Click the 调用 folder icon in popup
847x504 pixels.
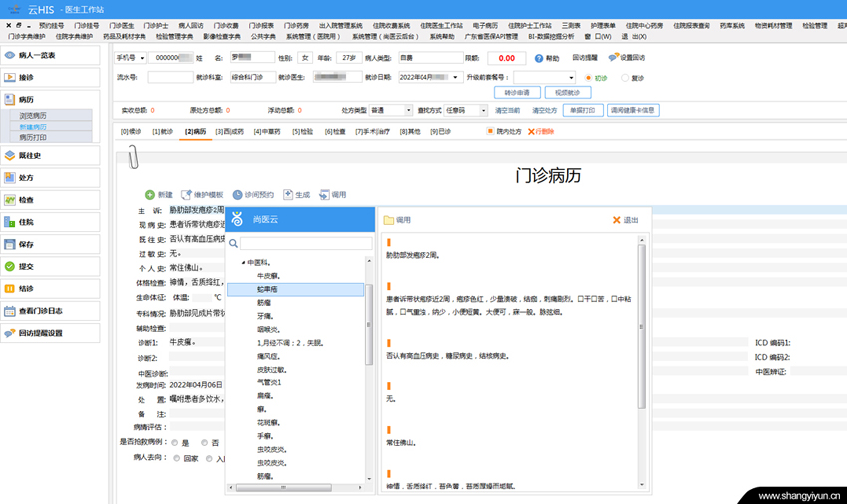[389, 220]
